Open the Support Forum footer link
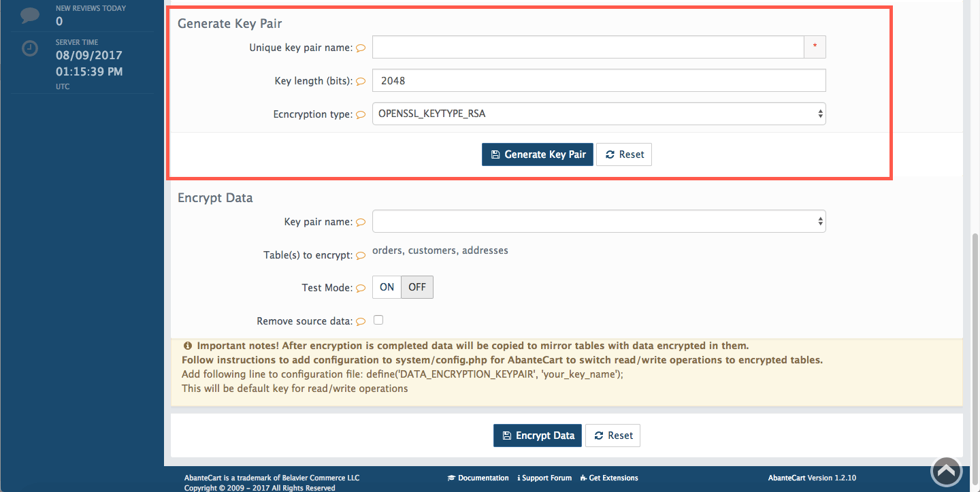 tap(544, 478)
